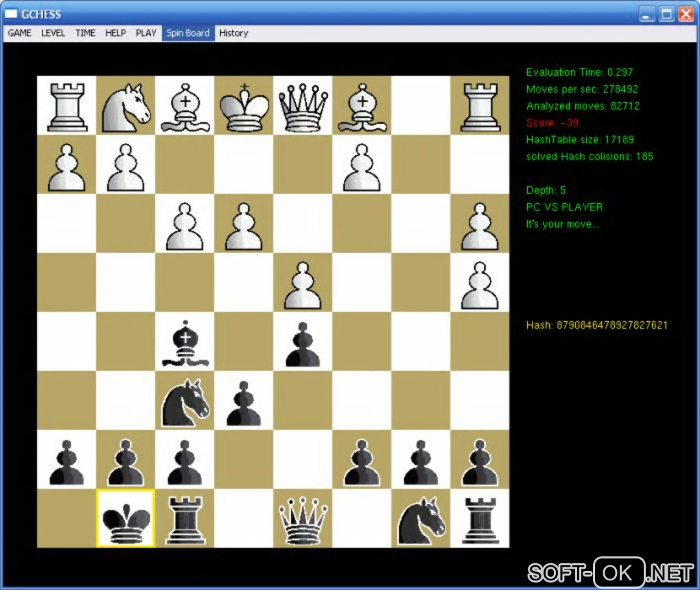Image resolution: width=700 pixels, height=590 pixels.
Task: Select the black queen piece
Action: pyautogui.click(x=303, y=520)
